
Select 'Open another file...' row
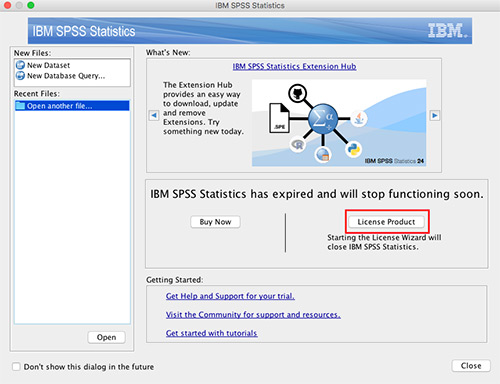(x=72, y=106)
